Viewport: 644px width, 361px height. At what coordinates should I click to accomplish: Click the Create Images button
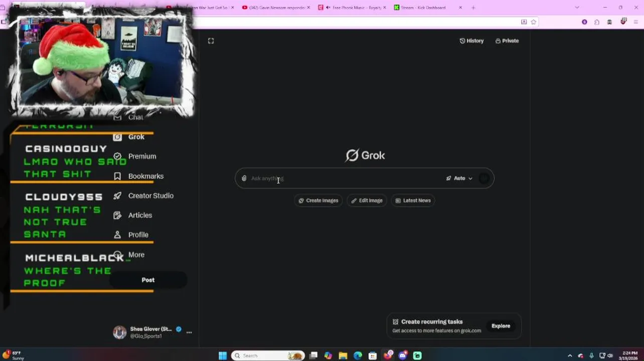click(318, 201)
